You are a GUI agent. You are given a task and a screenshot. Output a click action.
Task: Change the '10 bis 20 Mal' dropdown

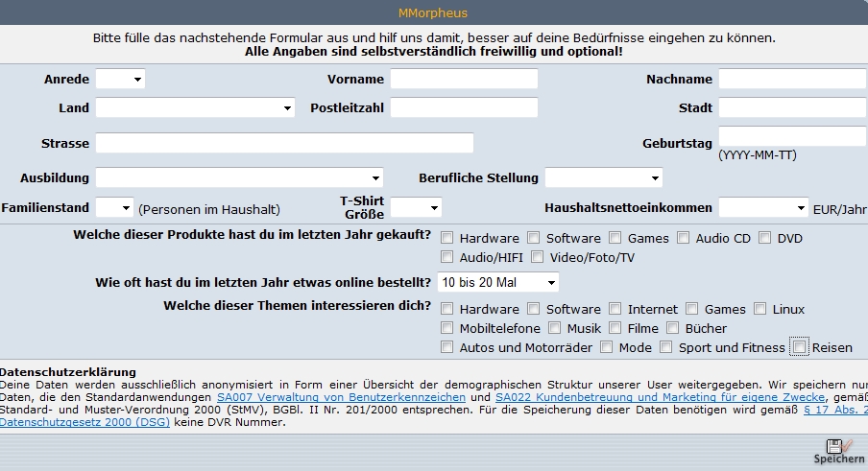pos(497,282)
